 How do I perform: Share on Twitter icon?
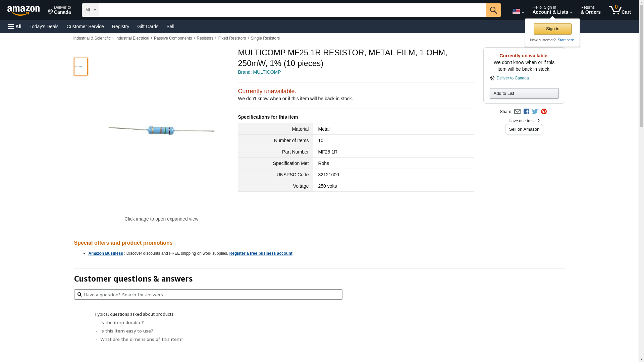point(535,112)
